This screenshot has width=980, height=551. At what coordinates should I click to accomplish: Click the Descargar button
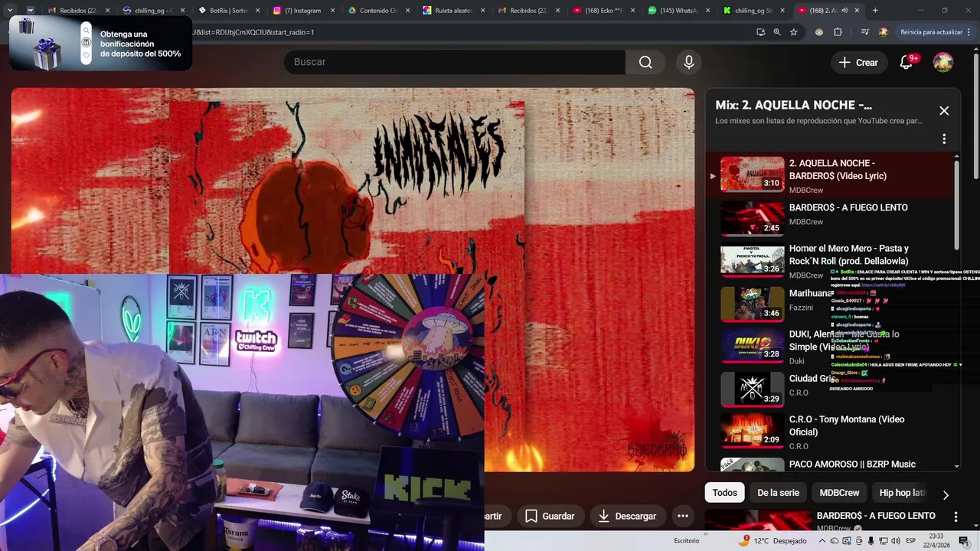[x=626, y=516]
